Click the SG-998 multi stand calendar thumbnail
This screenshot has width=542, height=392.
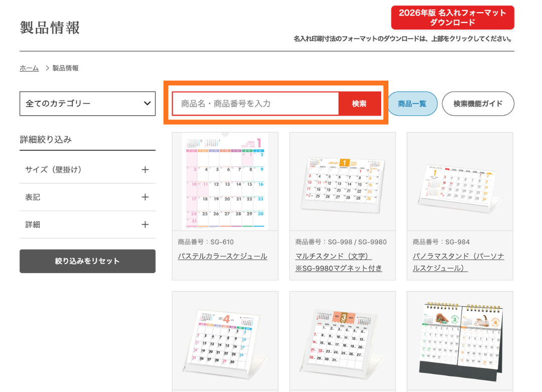point(342,181)
